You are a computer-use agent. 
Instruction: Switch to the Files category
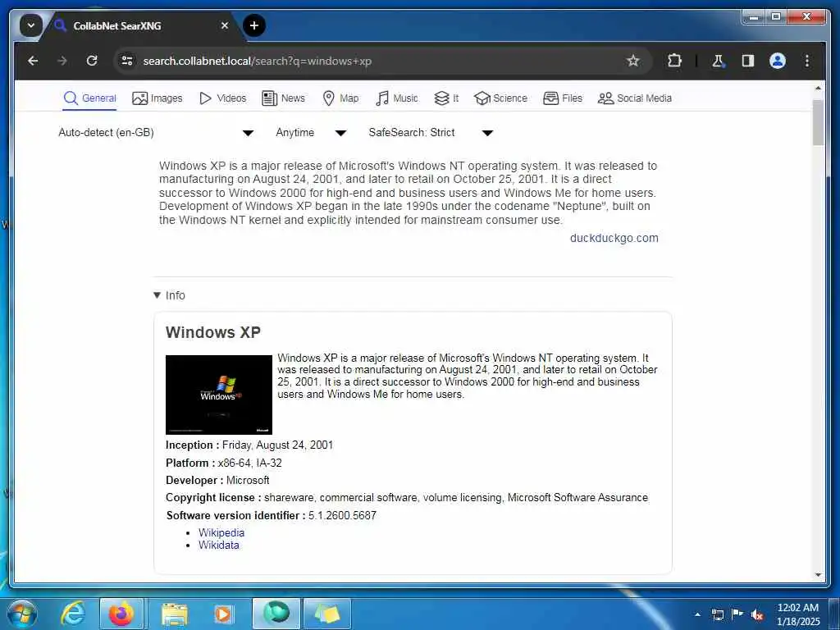click(x=563, y=98)
